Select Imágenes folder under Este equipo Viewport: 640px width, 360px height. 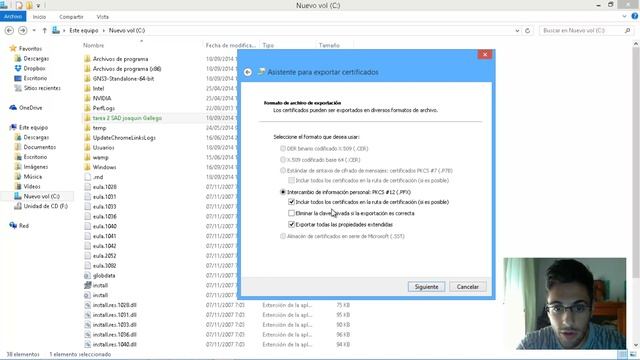[36, 167]
